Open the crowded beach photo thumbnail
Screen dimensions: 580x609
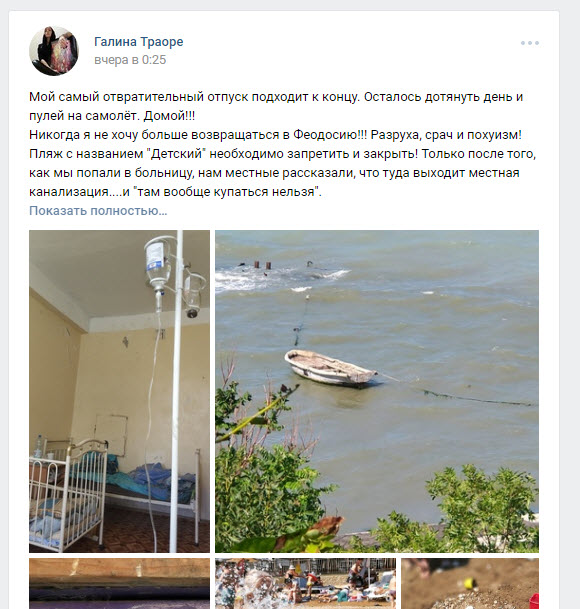pos(305,583)
